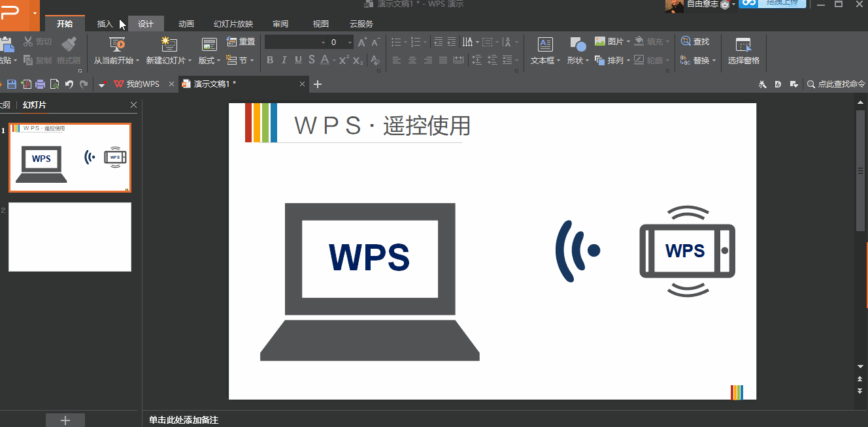Apply subscript X₂ formatting
Viewport: 868px width, 427px height.
click(358, 60)
